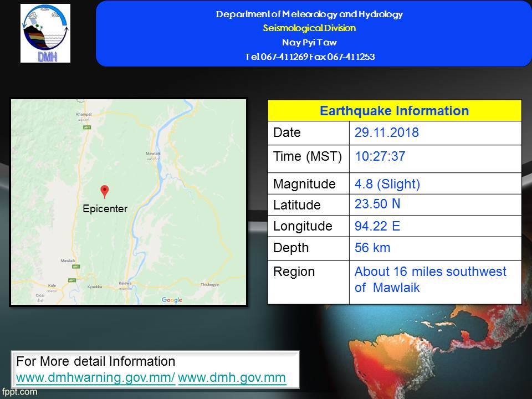Click the 'Time (MST)' row label

click(308, 156)
